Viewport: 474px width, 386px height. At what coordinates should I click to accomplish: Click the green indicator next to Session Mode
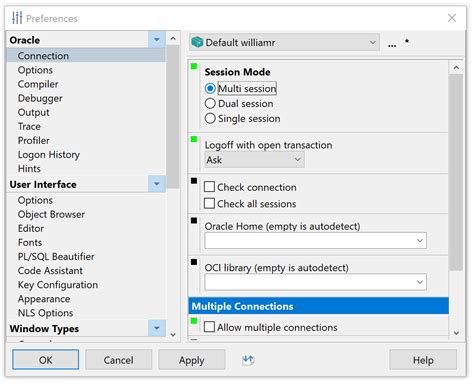[x=194, y=67]
